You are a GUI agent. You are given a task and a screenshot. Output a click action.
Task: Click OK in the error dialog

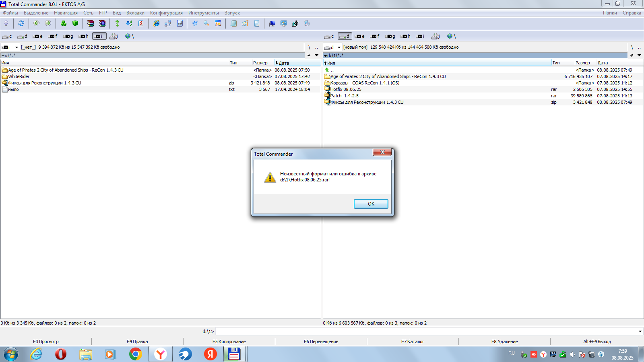pos(371,204)
